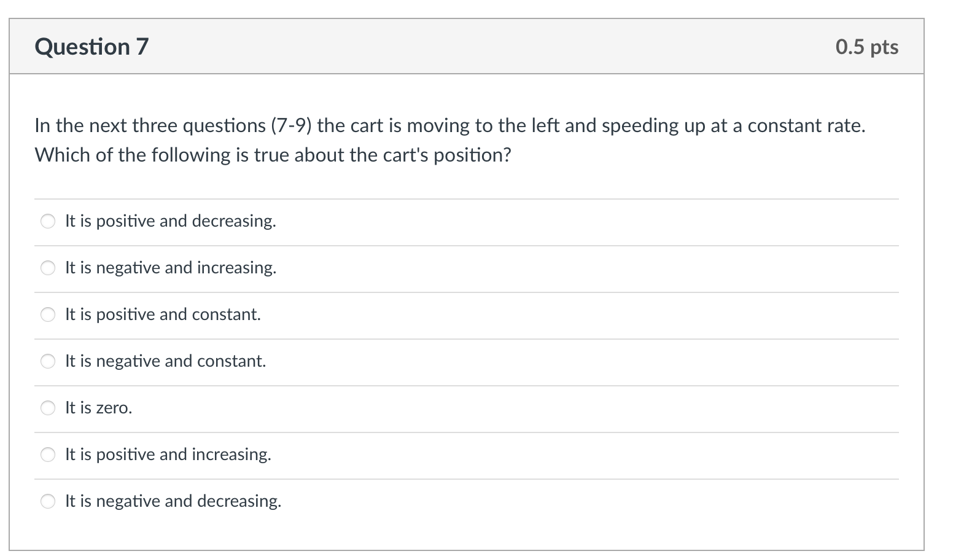This screenshot has height=559, width=980.
Task: Click the 'It is positive and increasing.' answer text
Action: [x=168, y=455]
